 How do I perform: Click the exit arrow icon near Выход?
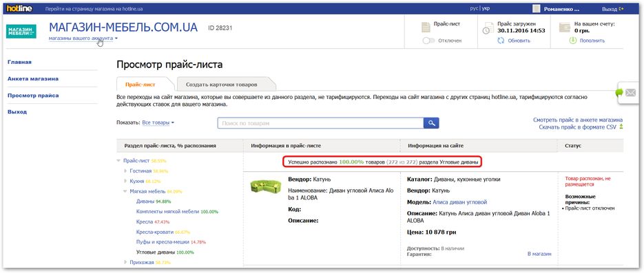(621, 9)
